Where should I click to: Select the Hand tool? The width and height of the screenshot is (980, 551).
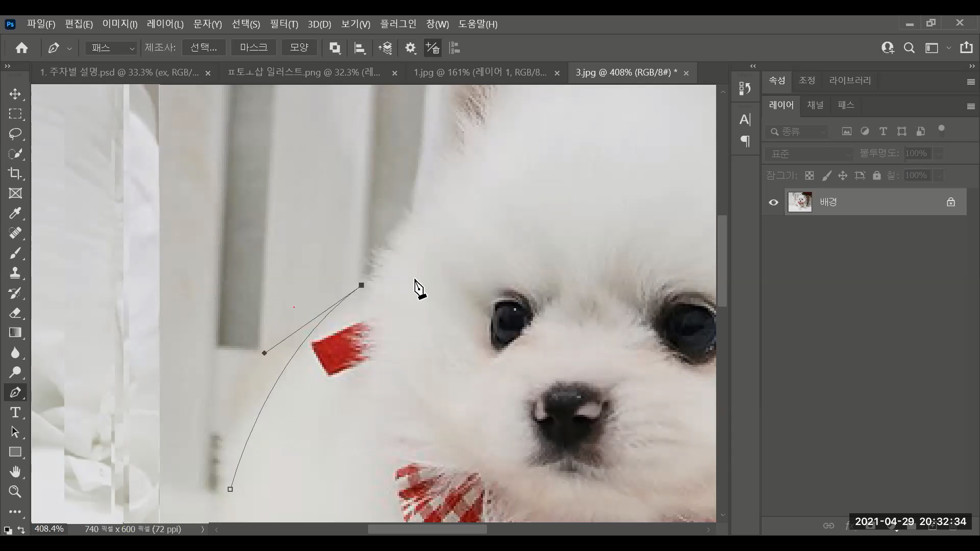tap(15, 472)
